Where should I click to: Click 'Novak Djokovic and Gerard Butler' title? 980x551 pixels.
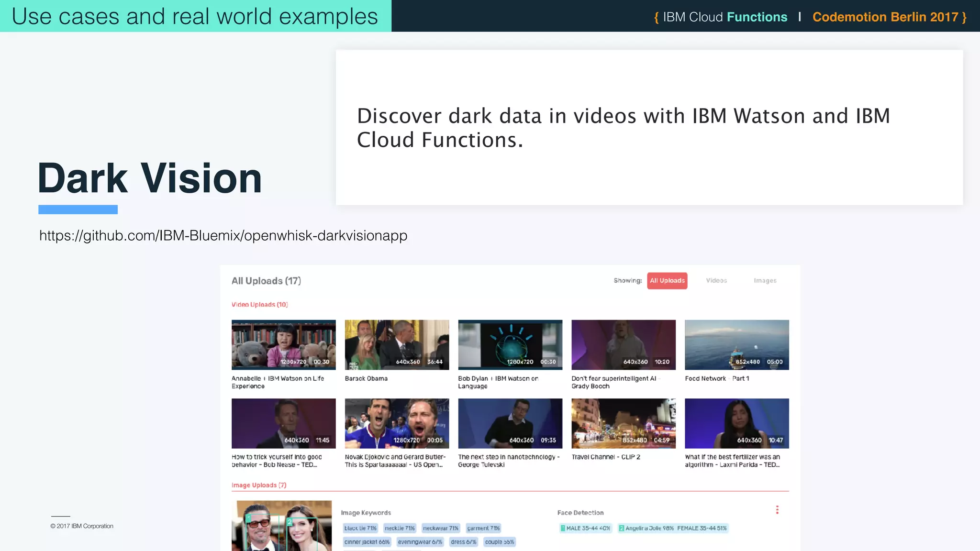tap(395, 461)
